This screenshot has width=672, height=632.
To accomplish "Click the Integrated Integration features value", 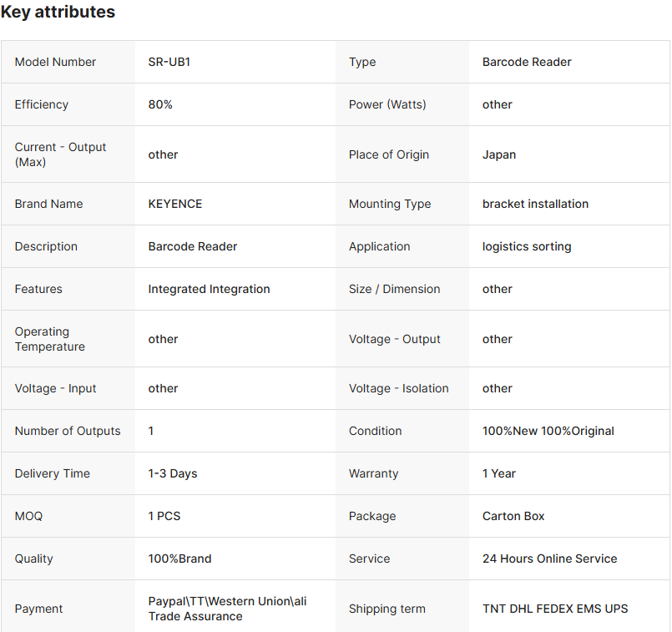I will pos(209,289).
